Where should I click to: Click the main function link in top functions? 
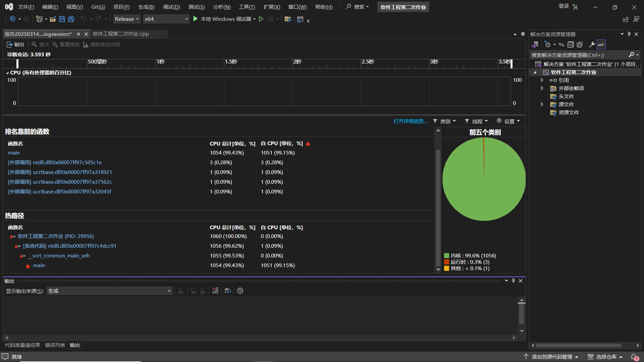[14, 153]
